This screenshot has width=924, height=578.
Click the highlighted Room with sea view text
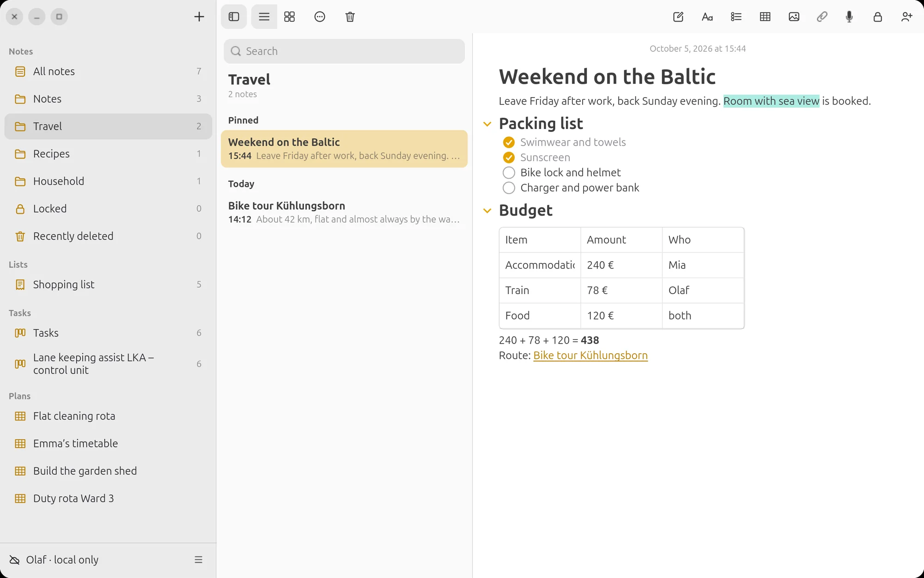(771, 101)
